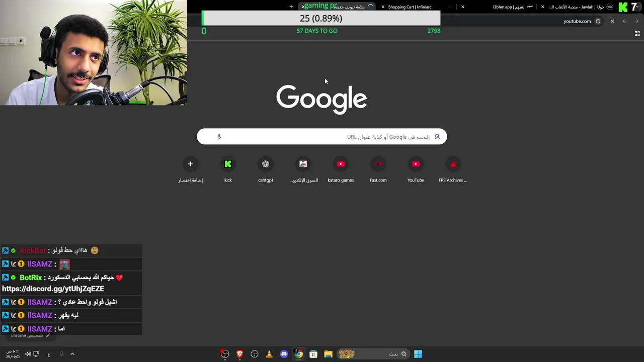
Task: Open the Fast.com shortcut
Action: [x=378, y=170]
